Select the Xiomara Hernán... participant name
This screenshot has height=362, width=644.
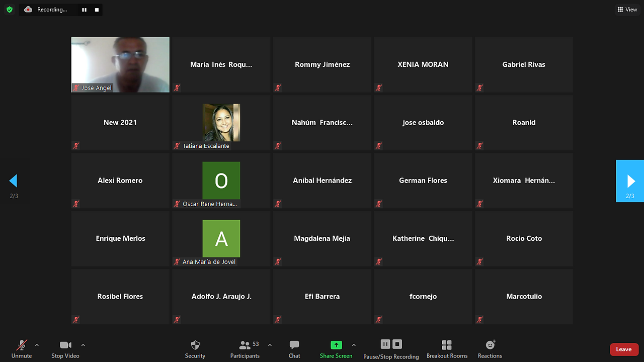point(524,180)
